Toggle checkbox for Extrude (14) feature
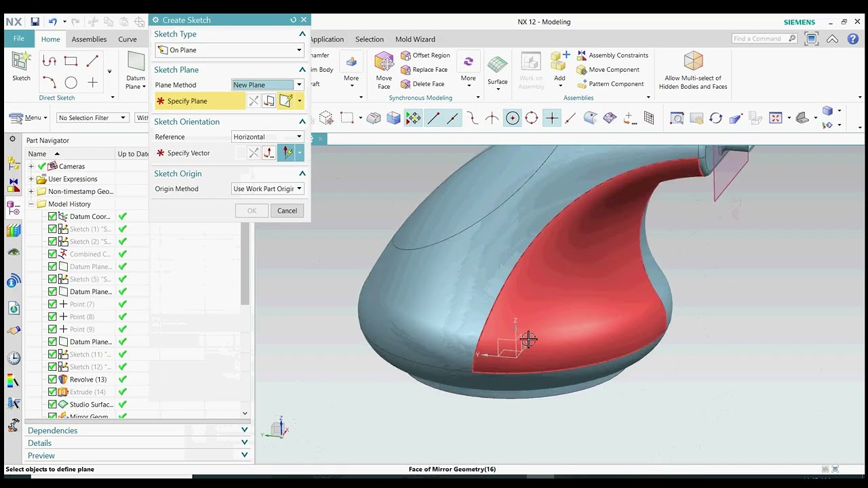Image resolution: width=868 pixels, height=488 pixels. point(52,392)
